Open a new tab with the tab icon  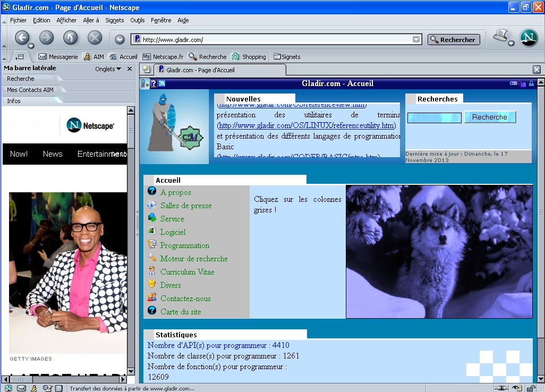pos(146,70)
